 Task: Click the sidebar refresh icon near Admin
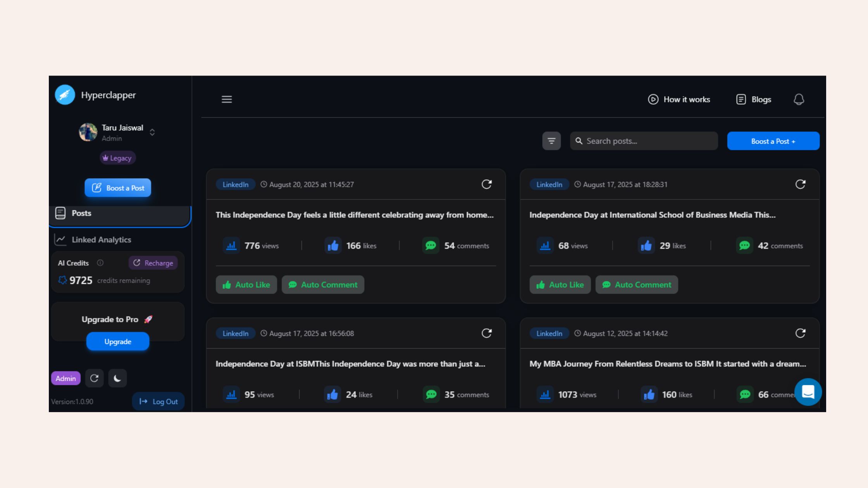(94, 378)
